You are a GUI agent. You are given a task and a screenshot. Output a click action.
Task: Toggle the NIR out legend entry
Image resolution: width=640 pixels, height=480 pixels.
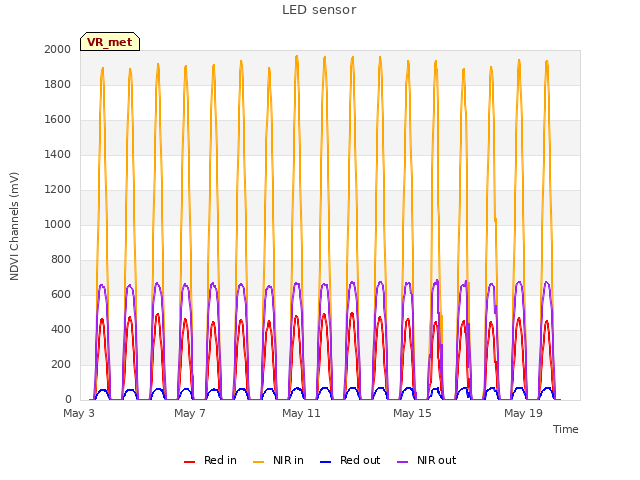[426, 460]
